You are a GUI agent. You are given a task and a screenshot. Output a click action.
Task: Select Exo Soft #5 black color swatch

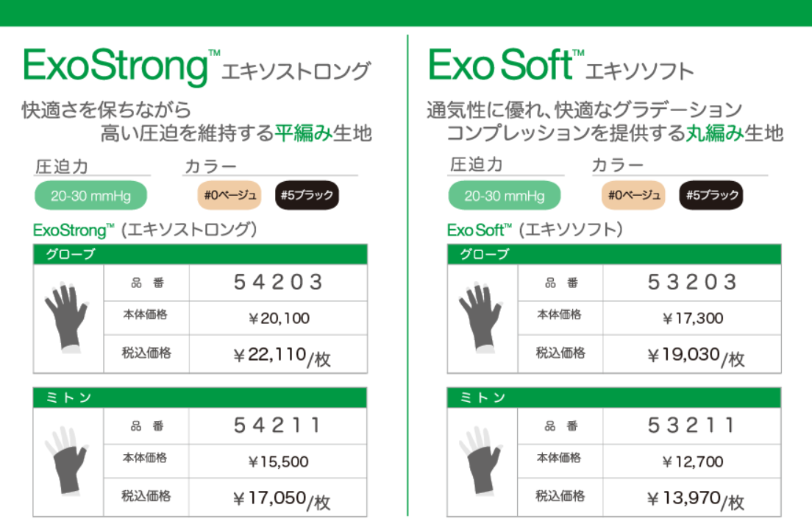pyautogui.click(x=711, y=196)
